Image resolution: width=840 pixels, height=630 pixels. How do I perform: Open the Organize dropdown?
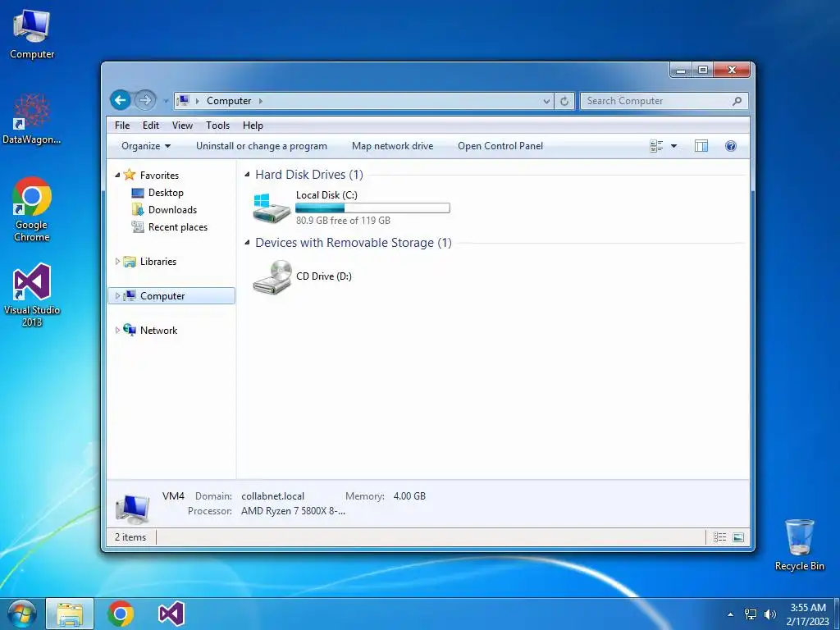coord(146,146)
